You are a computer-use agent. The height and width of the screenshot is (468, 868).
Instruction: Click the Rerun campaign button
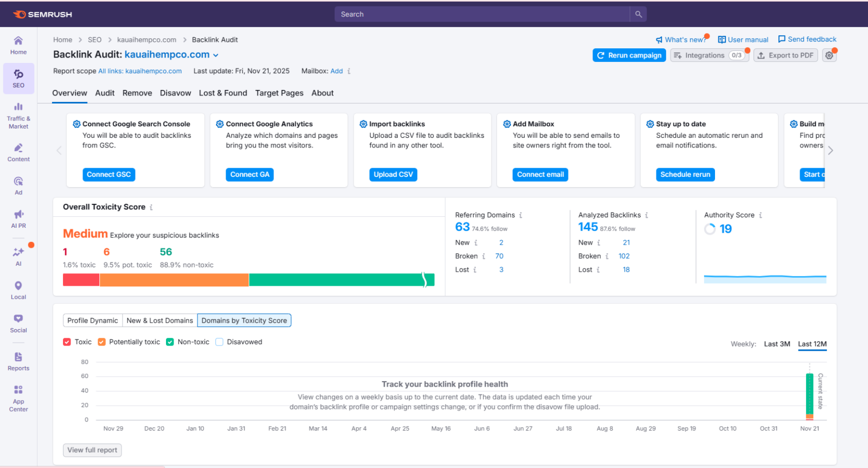[x=629, y=55]
